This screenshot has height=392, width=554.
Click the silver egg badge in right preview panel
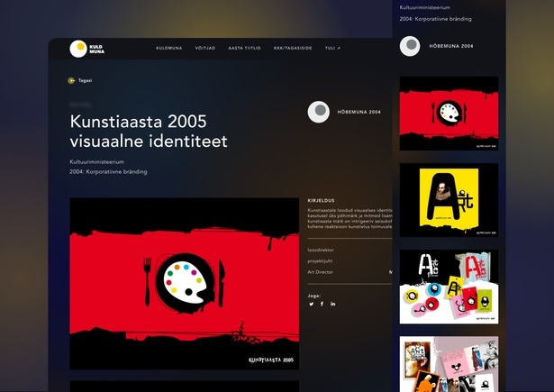pos(410,46)
